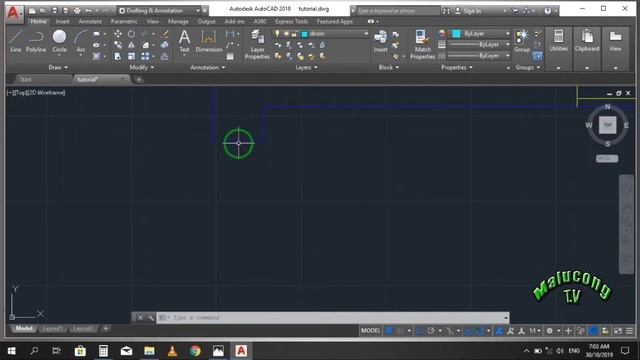Screen dimensions: 640x360
Task: Toggle grid display in status bar
Action: coord(389,331)
